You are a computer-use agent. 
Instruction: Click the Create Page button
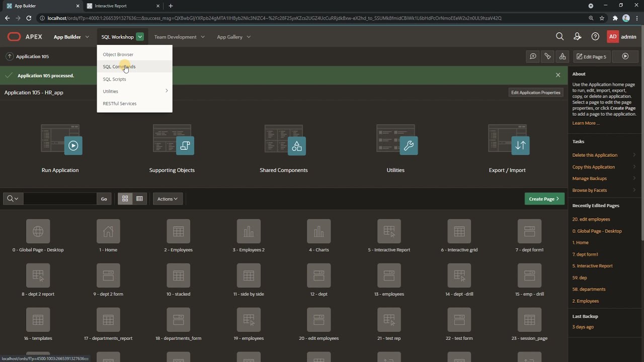pos(544,199)
